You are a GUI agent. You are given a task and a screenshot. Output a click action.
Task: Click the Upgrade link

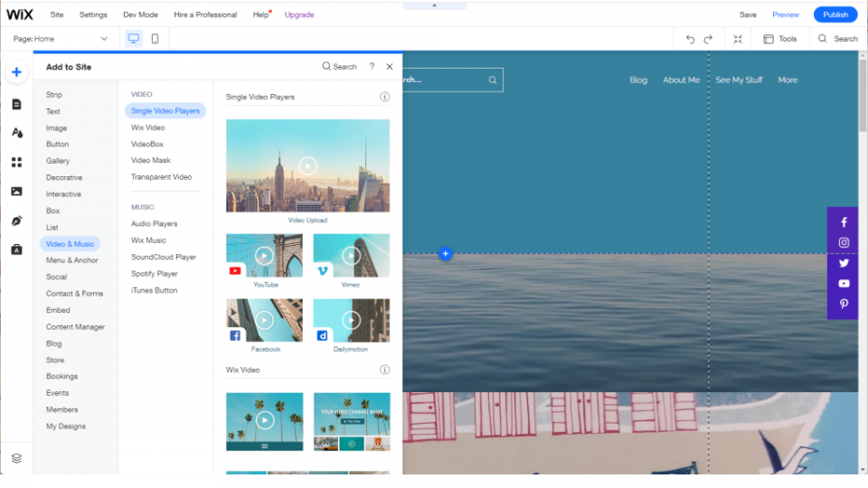pos(299,15)
